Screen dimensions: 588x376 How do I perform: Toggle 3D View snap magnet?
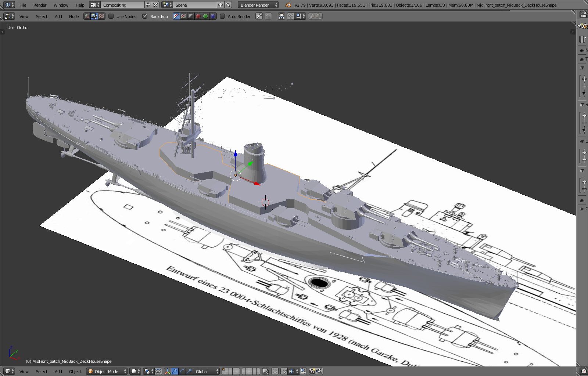click(x=284, y=371)
